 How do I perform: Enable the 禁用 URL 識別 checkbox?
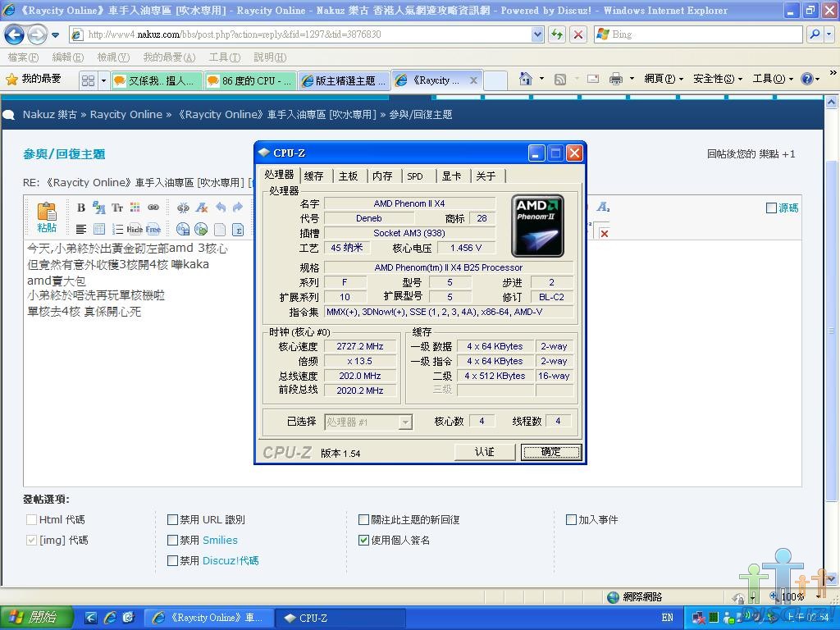(172, 519)
